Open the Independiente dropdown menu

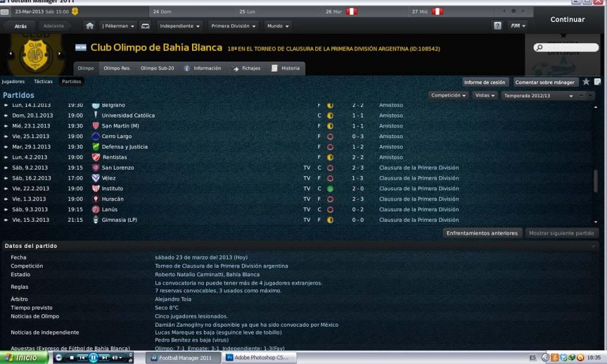[180, 26]
